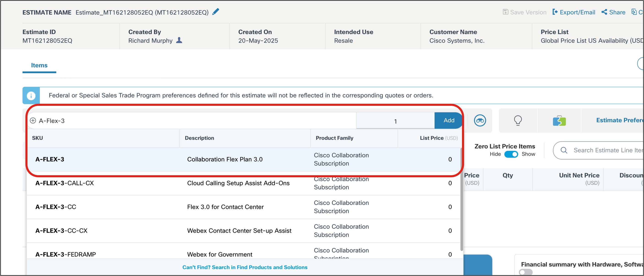Click the green-blue puzzle piece icon
Screen dimensions: 644x276
coord(559,121)
